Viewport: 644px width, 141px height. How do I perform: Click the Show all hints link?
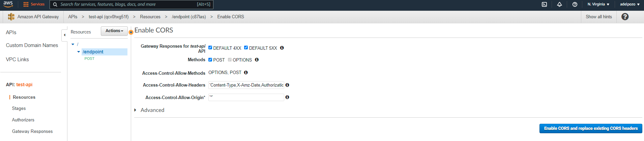click(x=598, y=17)
